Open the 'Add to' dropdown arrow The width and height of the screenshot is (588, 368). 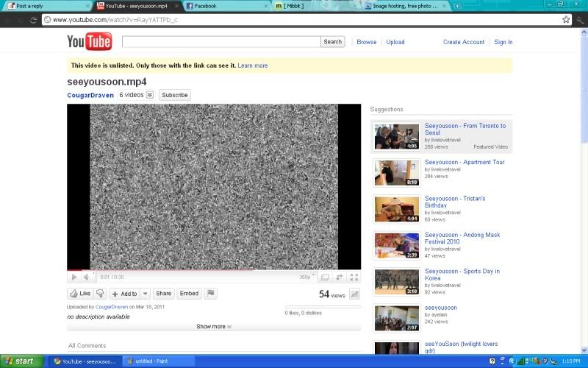pos(145,294)
